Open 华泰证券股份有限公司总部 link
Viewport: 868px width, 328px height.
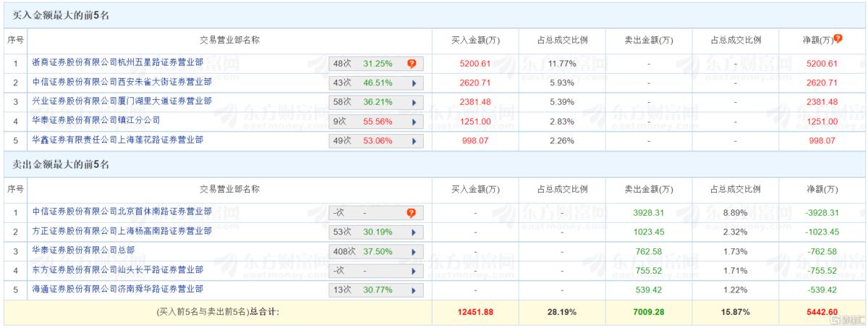click(x=83, y=251)
